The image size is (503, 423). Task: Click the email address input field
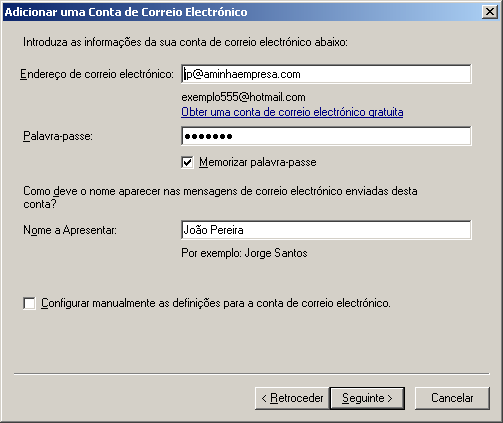click(x=326, y=74)
